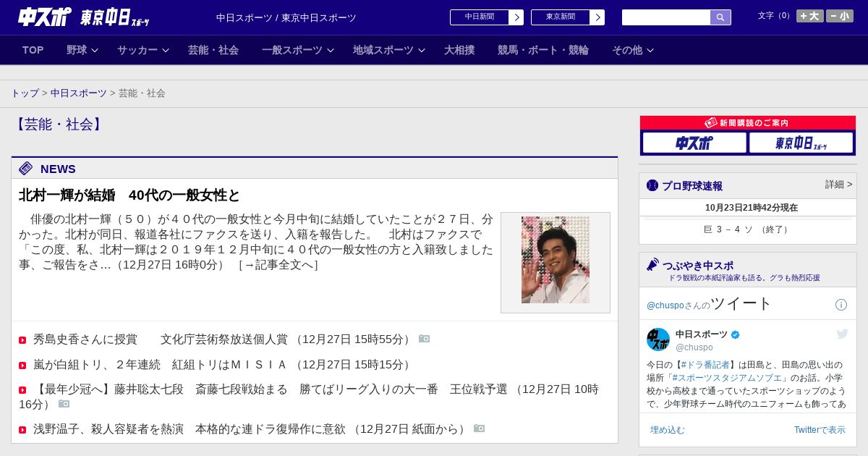Click the magnifier search button
This screenshot has width=868, height=456.
720,17
